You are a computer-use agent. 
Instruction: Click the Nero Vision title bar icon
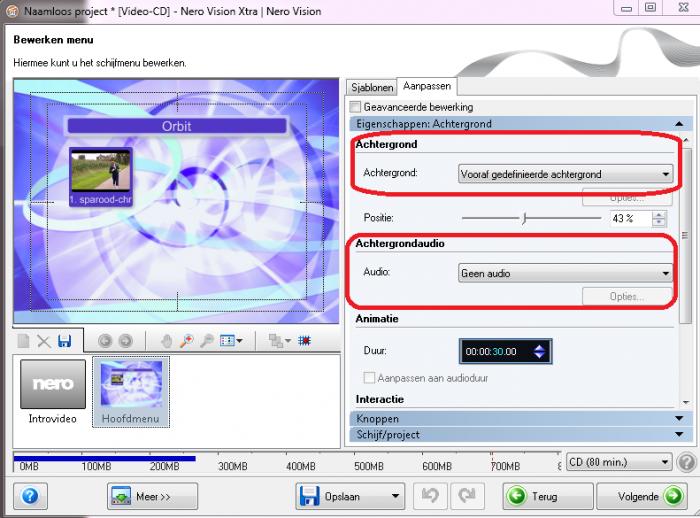click(12, 11)
